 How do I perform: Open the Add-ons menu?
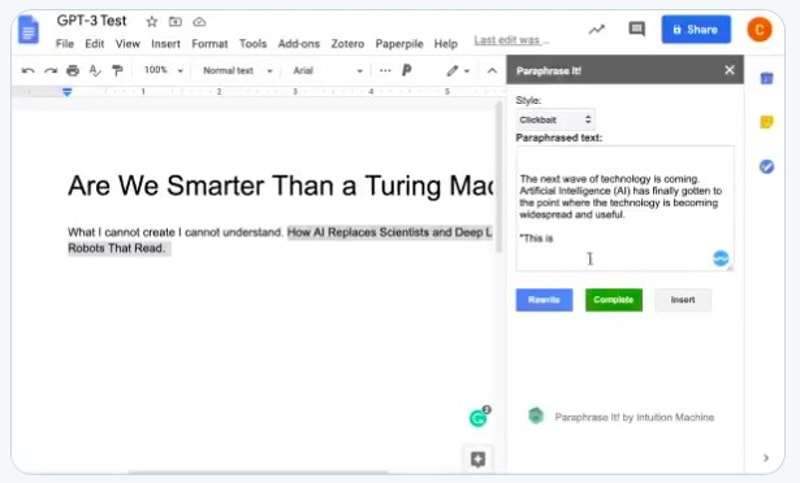[298, 44]
